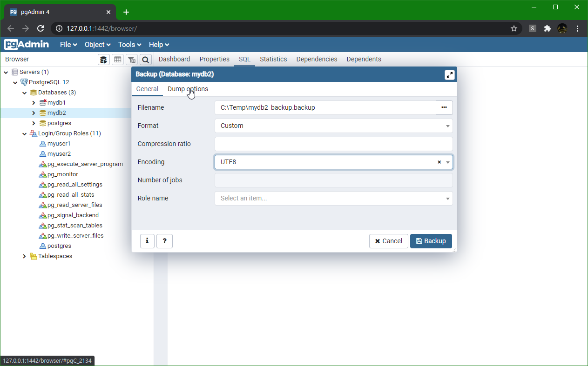Select myuser2 in the roles list
Image resolution: width=588 pixels, height=366 pixels.
[59, 154]
